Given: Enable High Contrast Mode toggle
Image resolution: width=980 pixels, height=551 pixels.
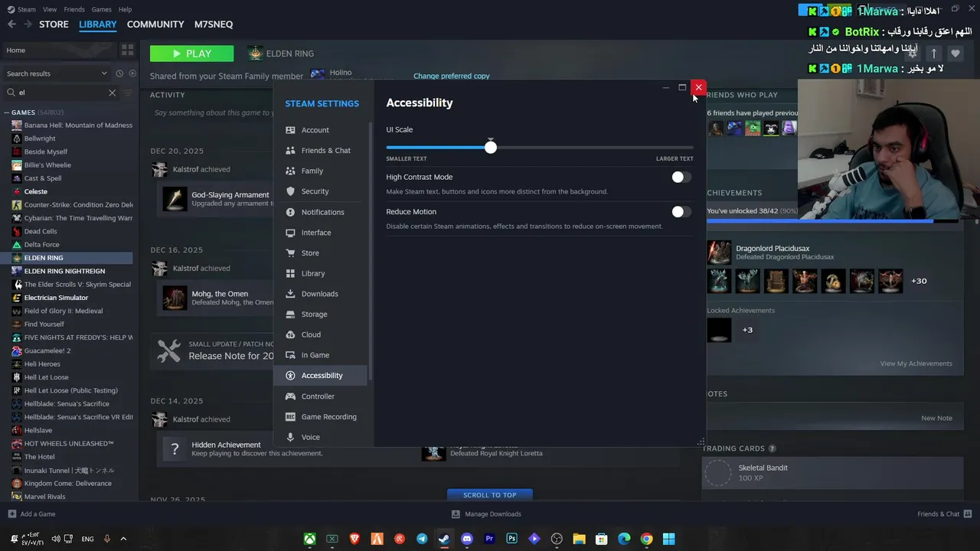Looking at the screenshot, I should tap(681, 177).
